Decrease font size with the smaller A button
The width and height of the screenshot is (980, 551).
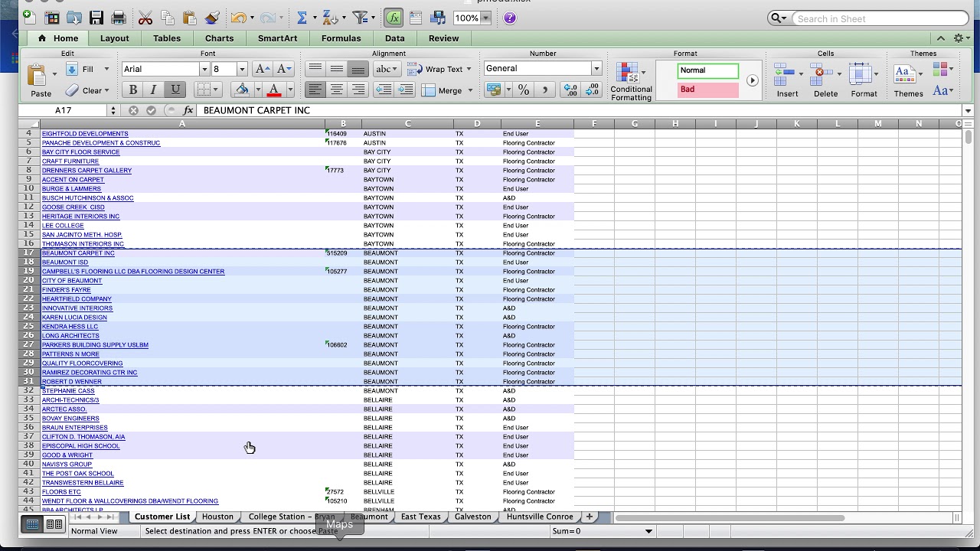pyautogui.click(x=283, y=69)
